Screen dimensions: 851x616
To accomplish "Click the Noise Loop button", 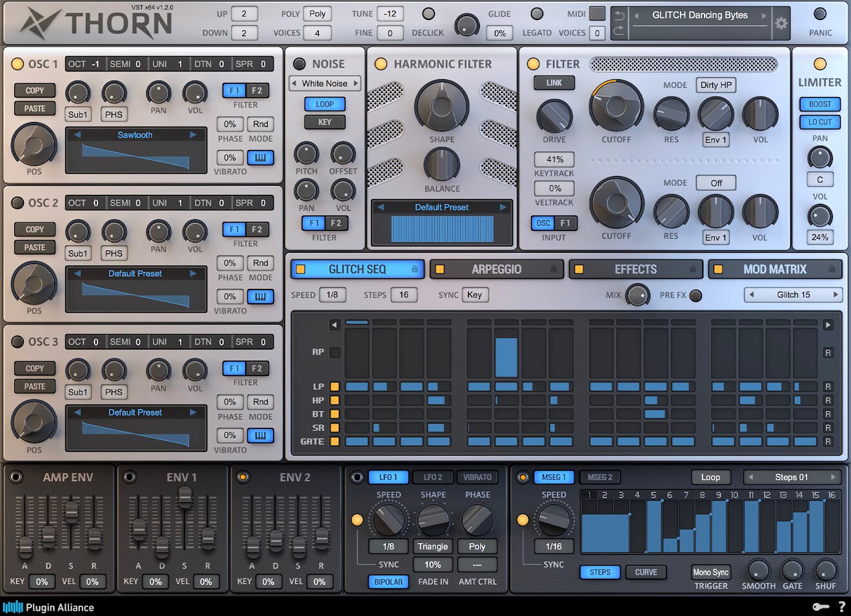I will pos(325,104).
